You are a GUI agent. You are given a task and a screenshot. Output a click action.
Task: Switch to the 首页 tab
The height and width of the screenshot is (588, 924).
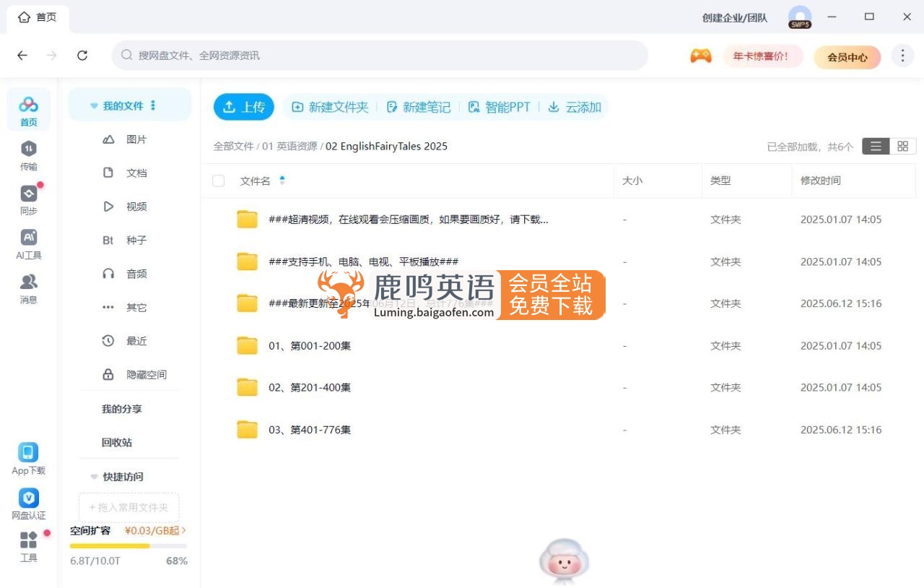(38, 17)
